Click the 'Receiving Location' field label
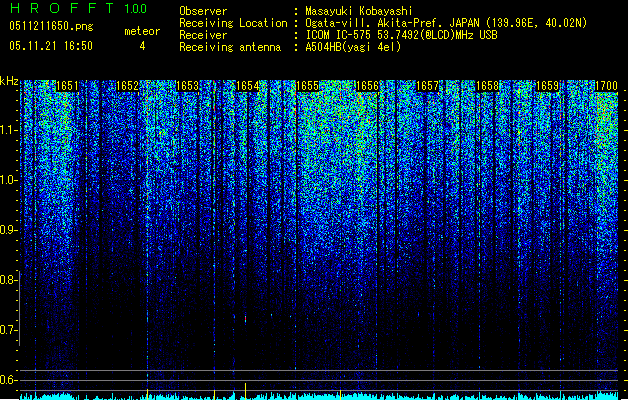Image resolution: width=629 pixels, height=400 pixels. [233, 23]
